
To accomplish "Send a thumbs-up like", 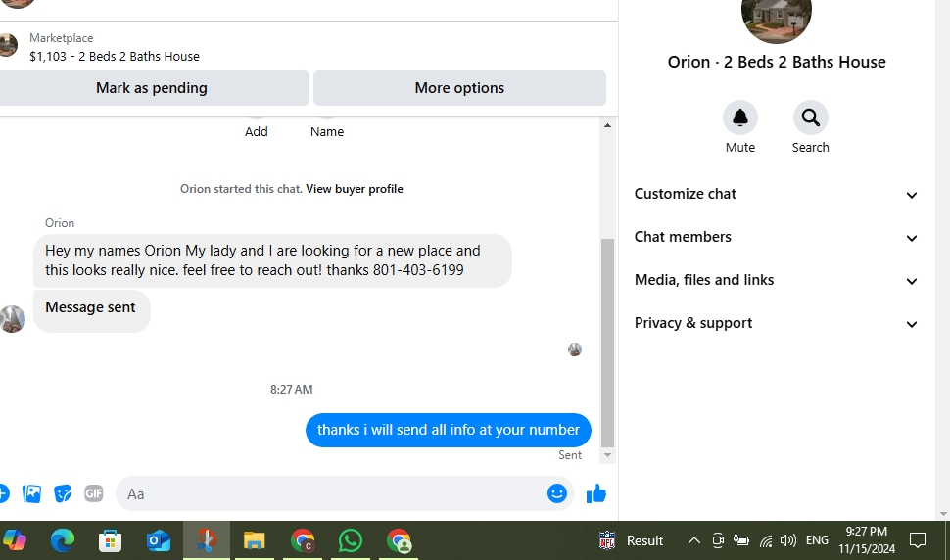I will [596, 494].
